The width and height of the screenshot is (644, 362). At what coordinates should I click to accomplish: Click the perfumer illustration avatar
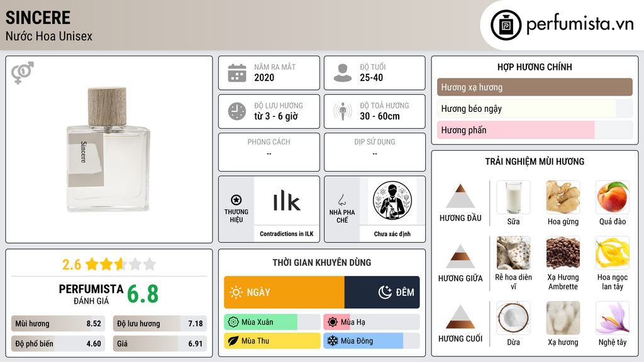(392, 200)
